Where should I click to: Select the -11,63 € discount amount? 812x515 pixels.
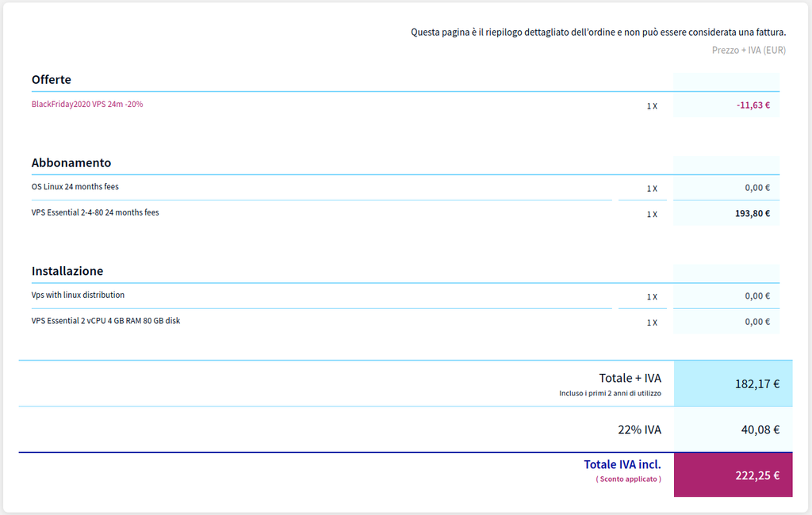[x=753, y=105]
